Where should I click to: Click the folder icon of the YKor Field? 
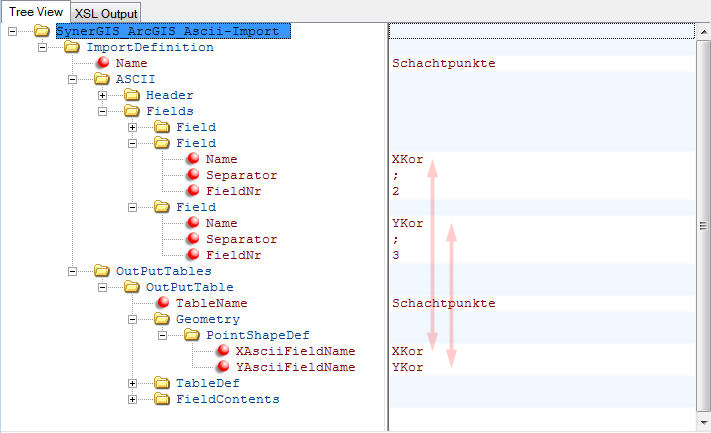(x=161, y=207)
